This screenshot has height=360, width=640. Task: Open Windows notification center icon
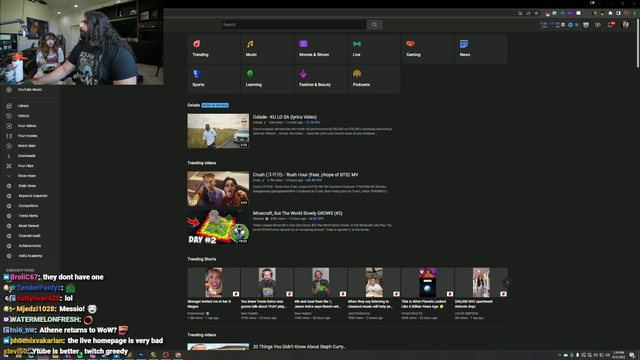632,355
